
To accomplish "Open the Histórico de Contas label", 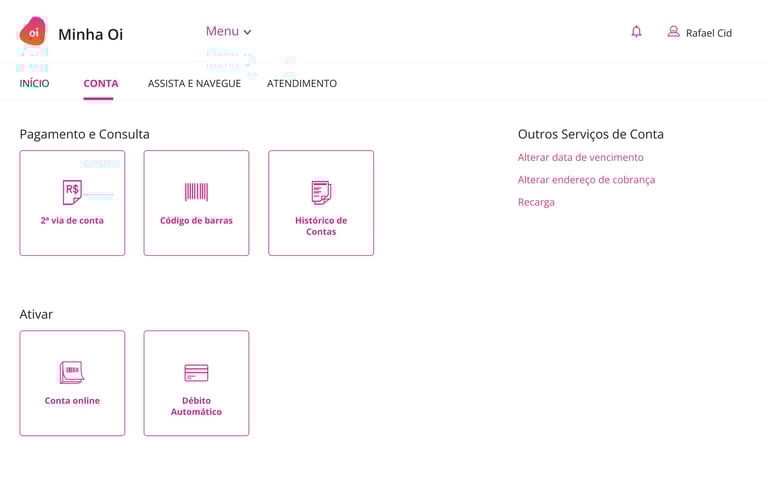I will [321, 226].
